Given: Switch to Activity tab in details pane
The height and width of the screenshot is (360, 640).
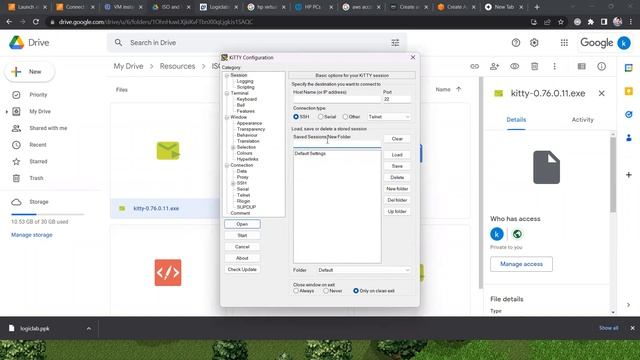Looking at the screenshot, I should [x=582, y=120].
